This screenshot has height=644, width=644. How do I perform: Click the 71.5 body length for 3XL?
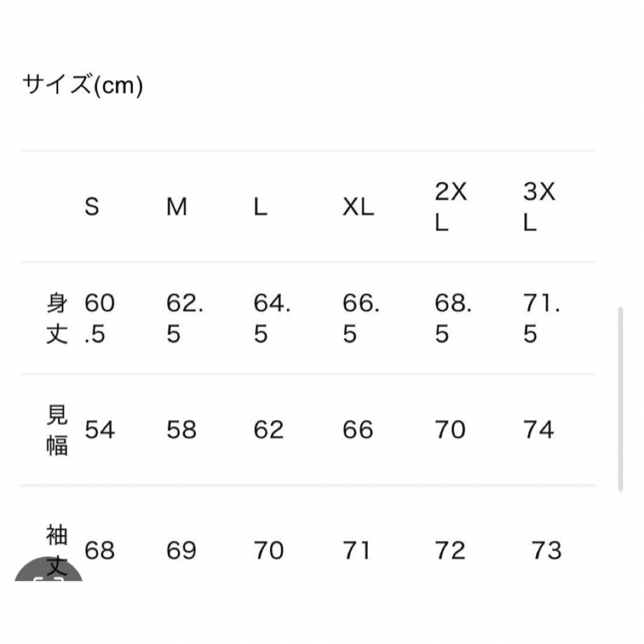coord(541,318)
